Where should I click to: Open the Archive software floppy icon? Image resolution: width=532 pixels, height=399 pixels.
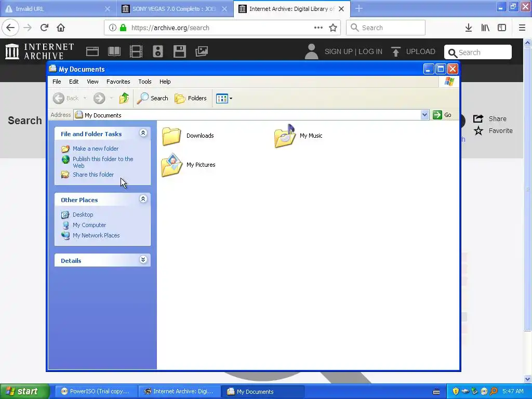(179, 51)
